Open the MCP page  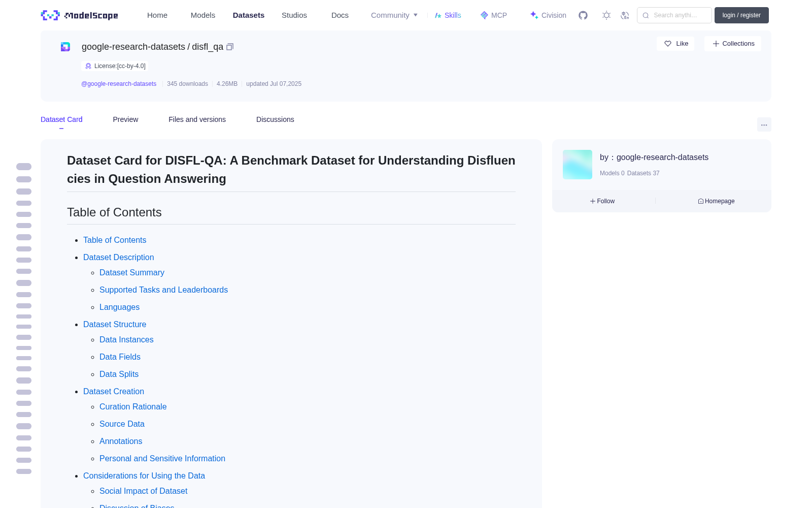coord(493,15)
